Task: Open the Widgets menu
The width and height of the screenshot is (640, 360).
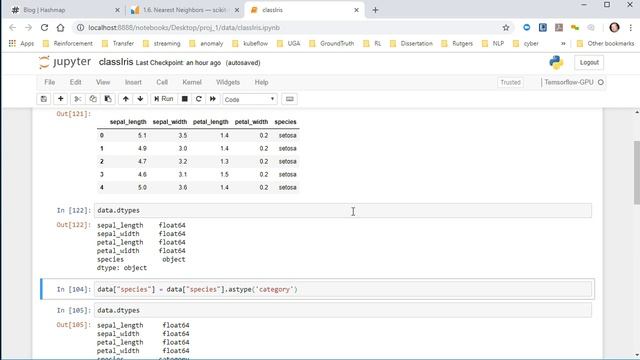Action: pyautogui.click(x=228, y=82)
